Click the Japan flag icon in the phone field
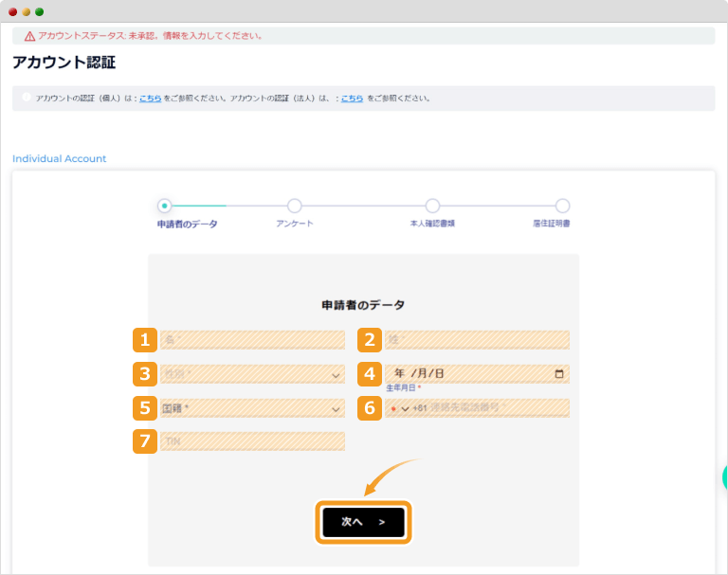728x575 pixels. 393,409
